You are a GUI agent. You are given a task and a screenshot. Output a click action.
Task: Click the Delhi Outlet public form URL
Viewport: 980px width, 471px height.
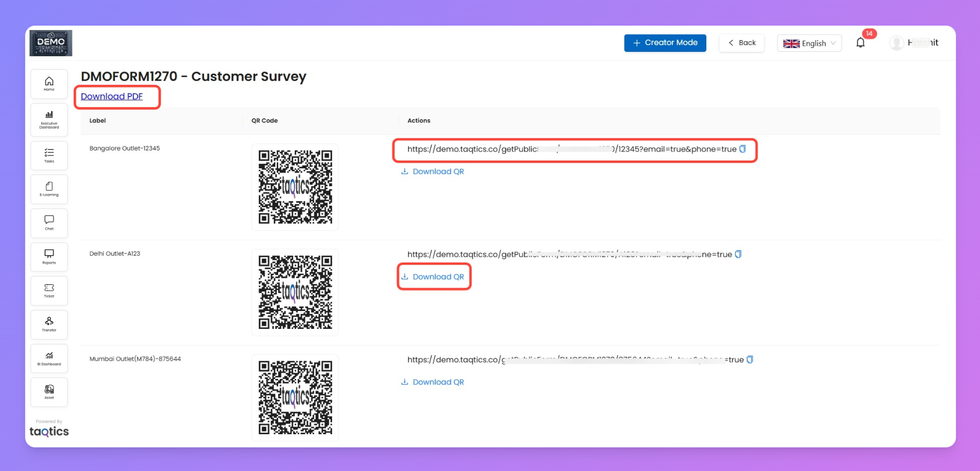point(570,254)
